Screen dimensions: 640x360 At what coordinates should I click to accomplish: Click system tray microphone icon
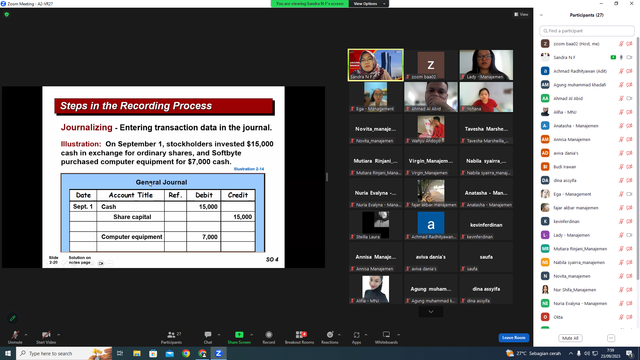coord(579,353)
